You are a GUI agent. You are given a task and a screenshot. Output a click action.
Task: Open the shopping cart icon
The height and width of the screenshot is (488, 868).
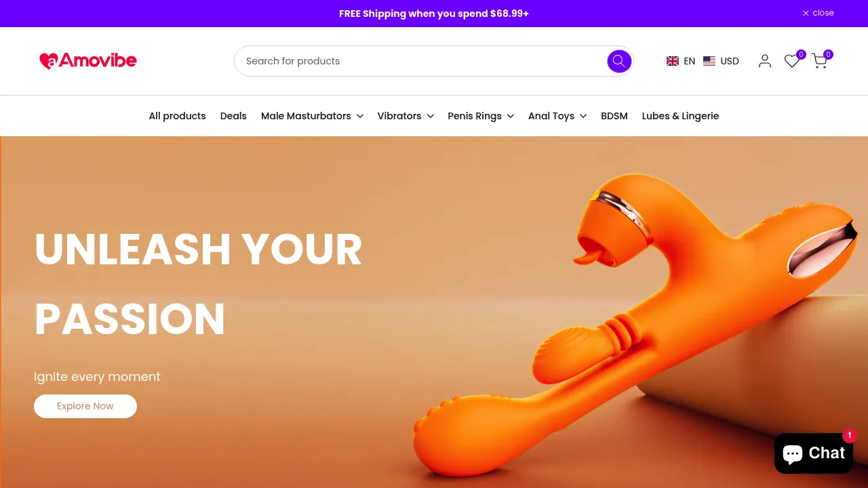[820, 61]
